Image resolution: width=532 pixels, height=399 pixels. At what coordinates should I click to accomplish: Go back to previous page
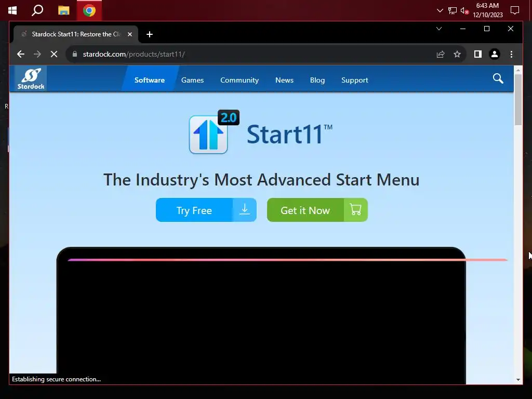pos(21,54)
